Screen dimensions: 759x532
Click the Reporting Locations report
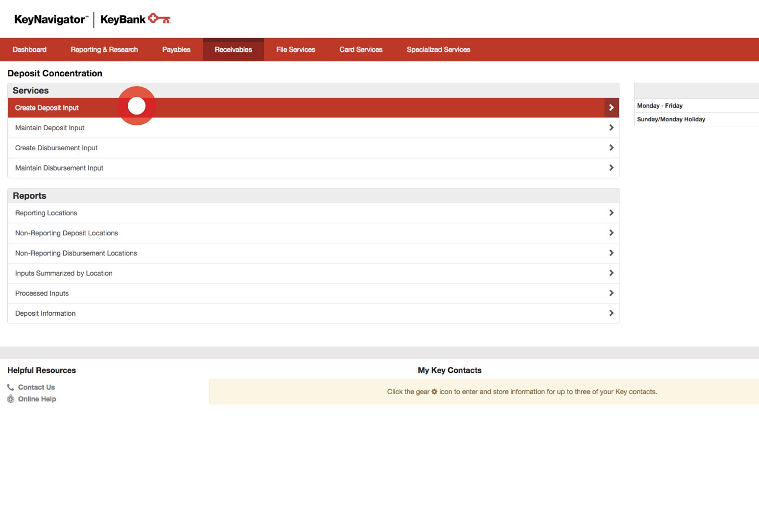point(46,212)
